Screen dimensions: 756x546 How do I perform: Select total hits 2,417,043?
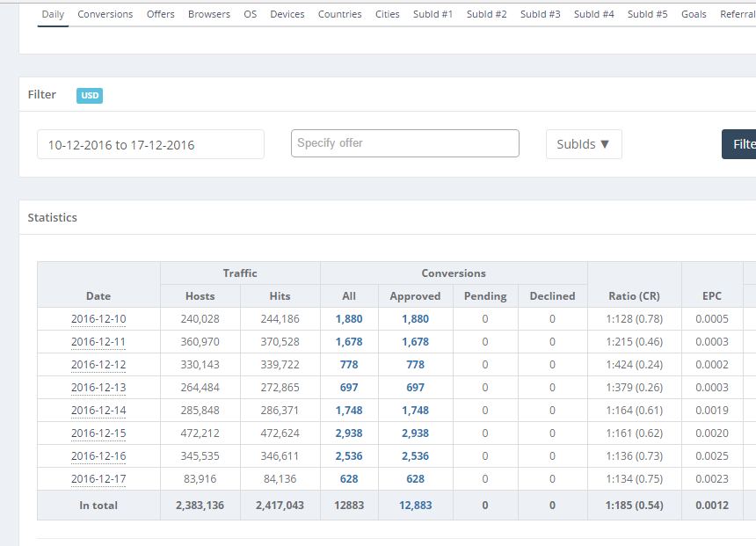tap(280, 506)
